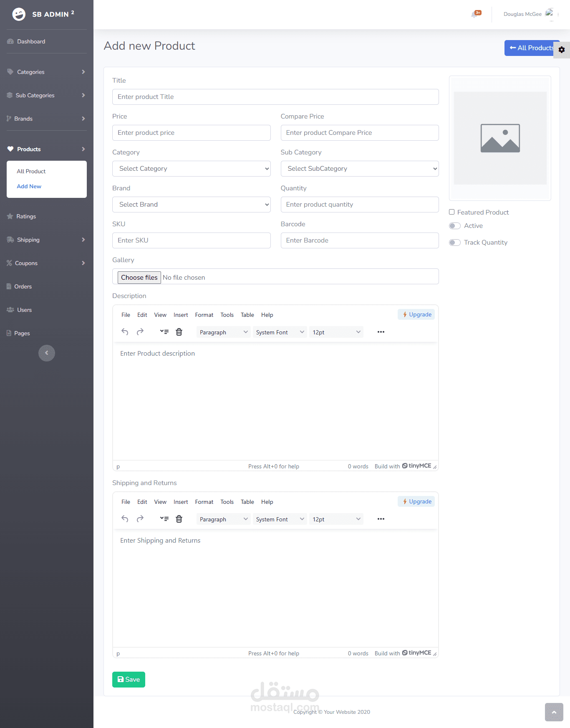
Task: Open System Font dropdown in Shipping and Returns editor
Action: (x=280, y=519)
